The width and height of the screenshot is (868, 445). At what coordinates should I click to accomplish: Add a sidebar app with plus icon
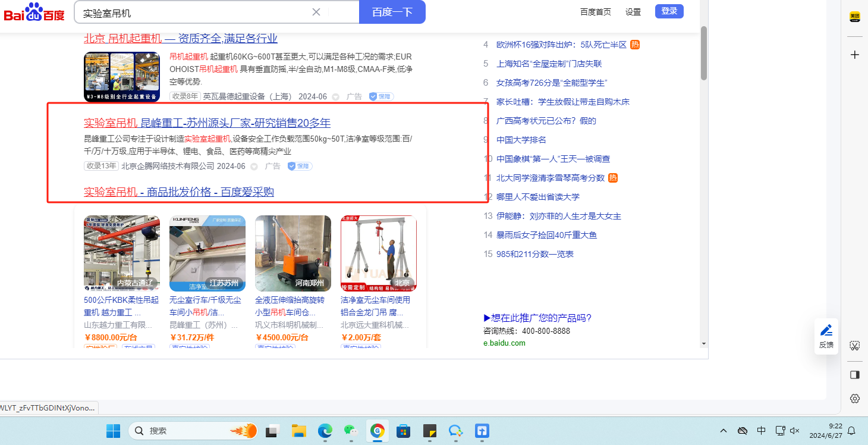tap(855, 55)
